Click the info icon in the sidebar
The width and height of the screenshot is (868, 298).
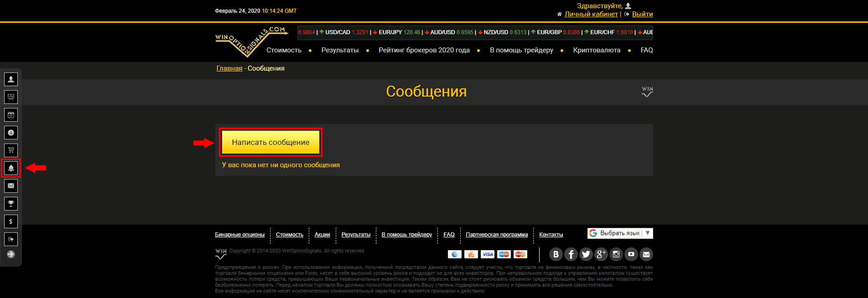point(11,133)
